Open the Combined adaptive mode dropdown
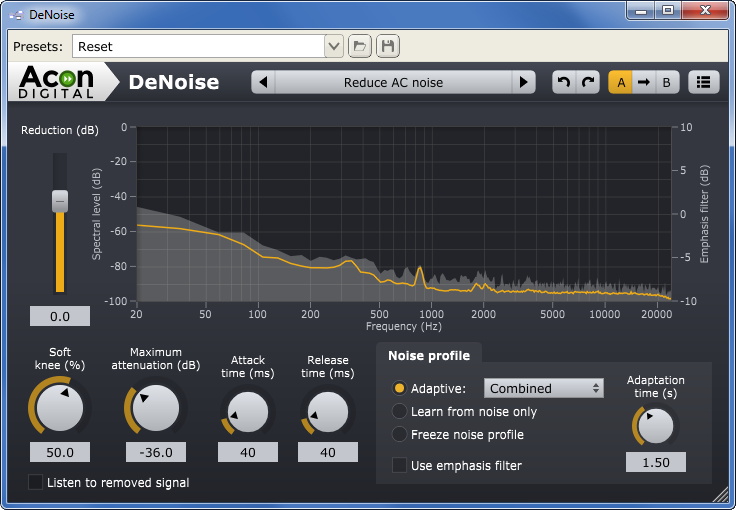Screen dimensions: 736x510 543,388
